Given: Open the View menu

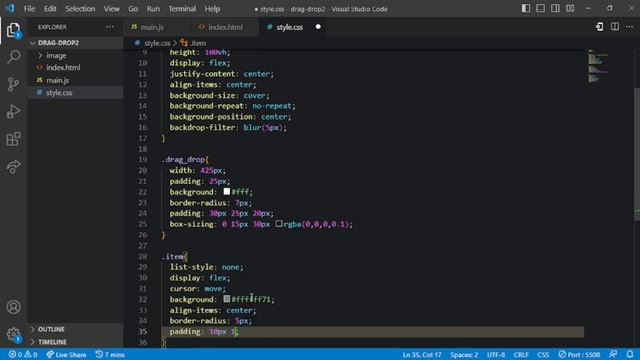Looking at the screenshot, I should (x=111, y=9).
